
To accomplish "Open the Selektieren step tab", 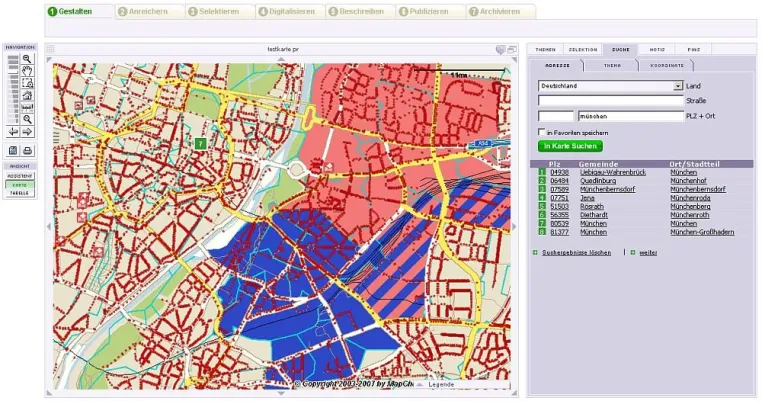I will pyautogui.click(x=219, y=12).
